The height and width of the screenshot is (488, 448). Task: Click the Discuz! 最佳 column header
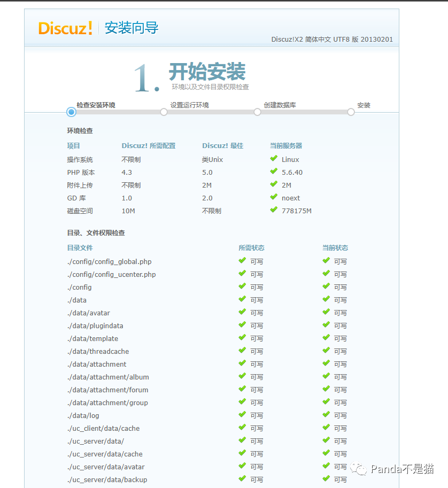[222, 146]
